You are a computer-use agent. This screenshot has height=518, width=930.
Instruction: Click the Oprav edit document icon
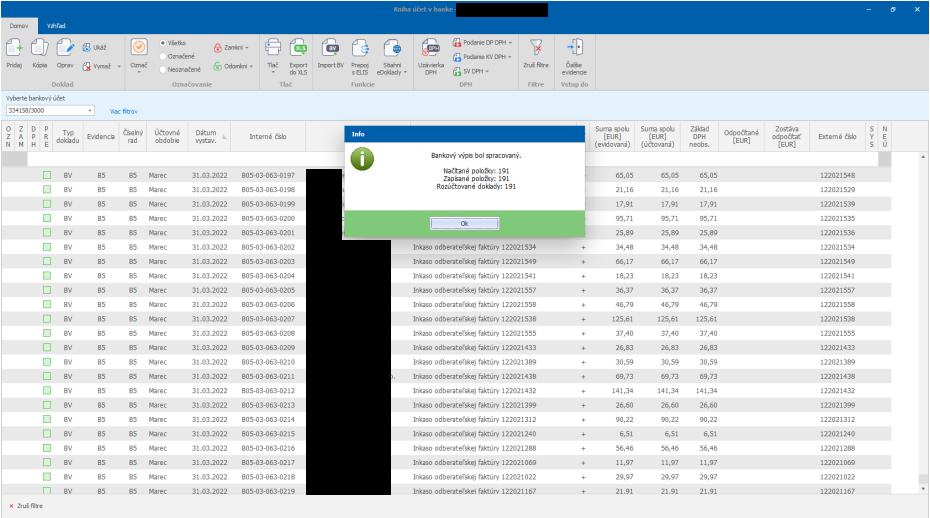pos(65,48)
